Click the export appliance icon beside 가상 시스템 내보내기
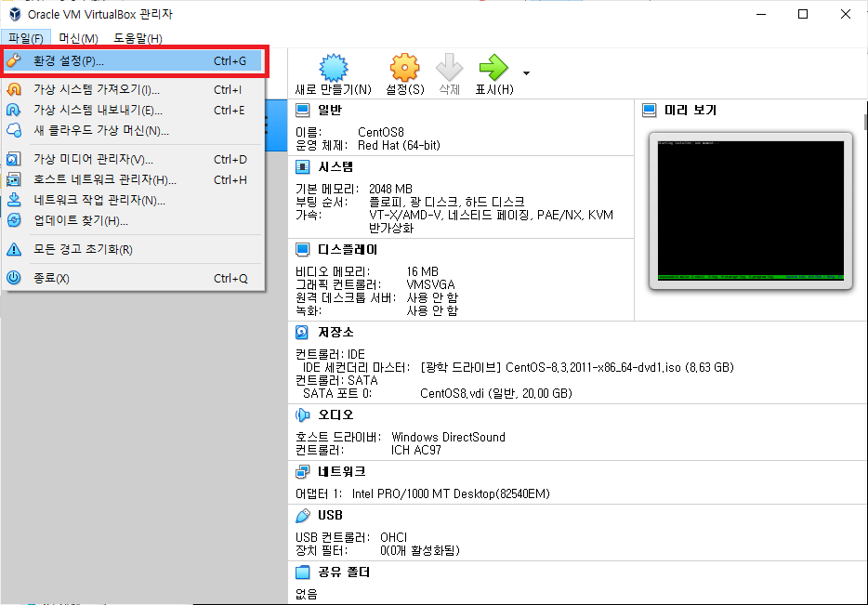Viewport: 868px width, 605px height. [14, 110]
